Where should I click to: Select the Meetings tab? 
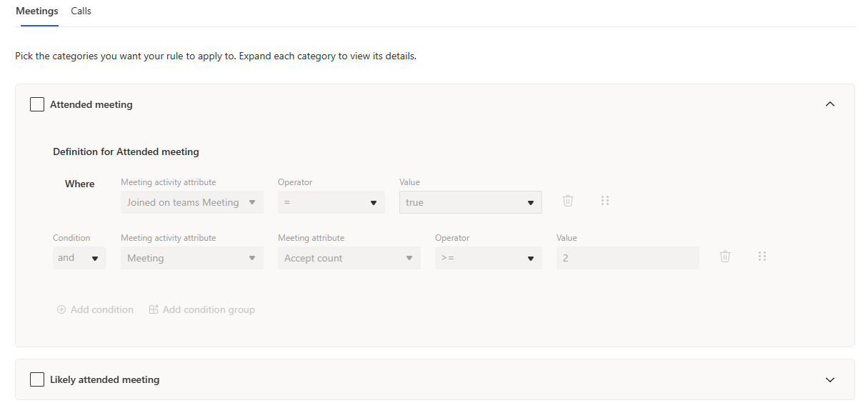(x=37, y=11)
